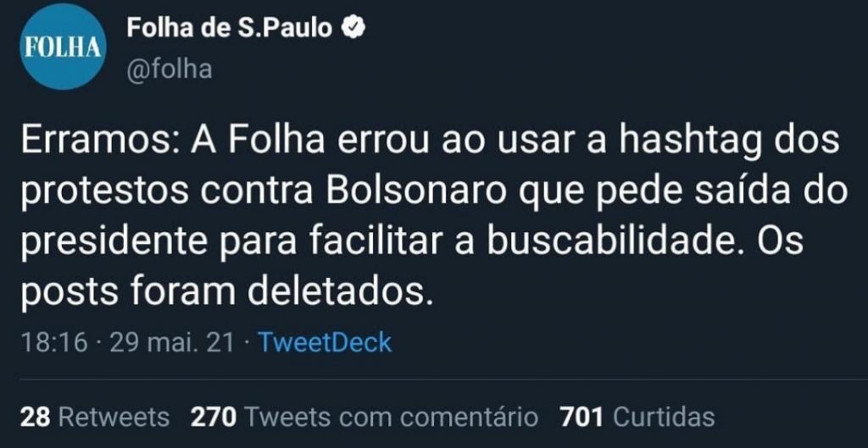This screenshot has width=868, height=448.
Task: Select the 29 mai. 21 date
Action: 172,343
